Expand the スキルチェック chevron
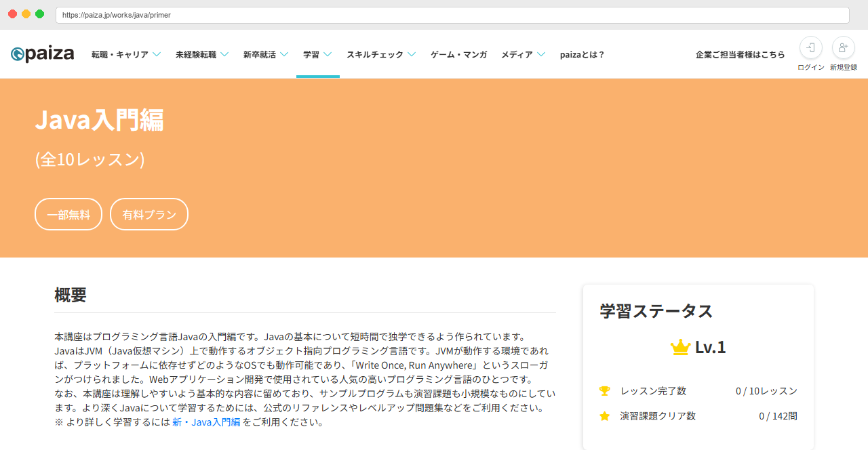 click(412, 54)
